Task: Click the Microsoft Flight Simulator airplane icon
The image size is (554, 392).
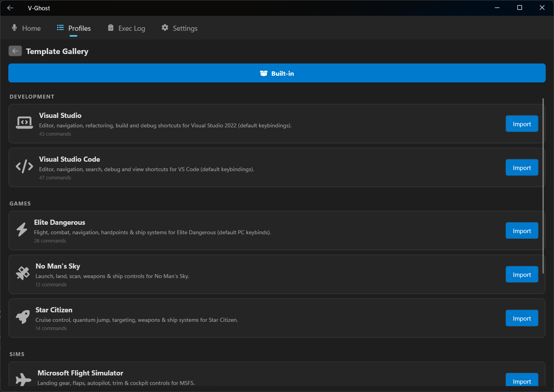Action: pos(23,379)
